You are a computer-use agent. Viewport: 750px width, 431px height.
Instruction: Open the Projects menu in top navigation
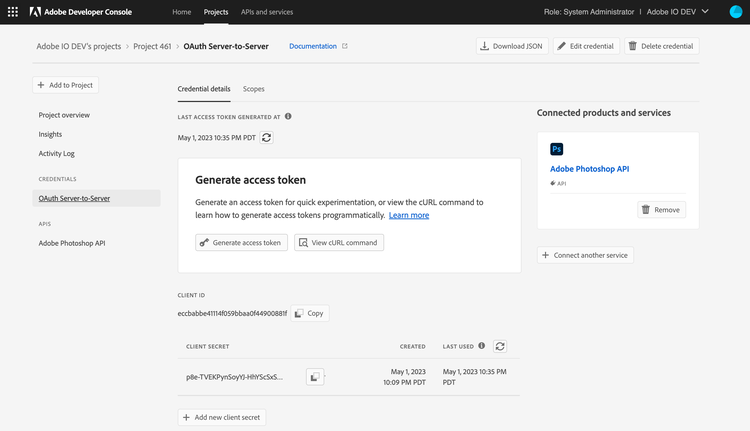215,12
